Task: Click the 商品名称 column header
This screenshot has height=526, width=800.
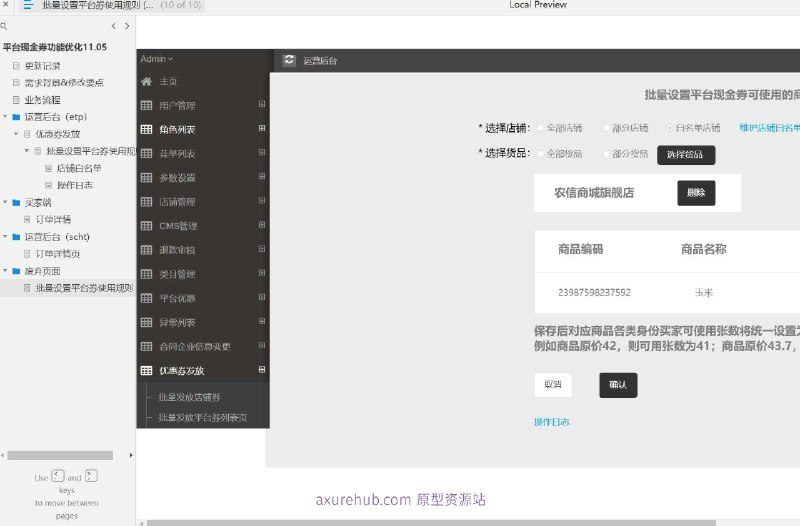Action: point(704,249)
